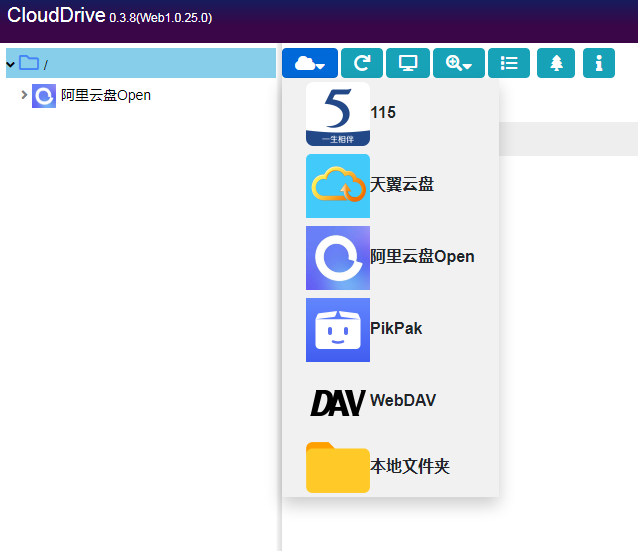The image size is (638, 551).
Task: Expand the 阿里云盘Open tree node
Action: pyautogui.click(x=24, y=95)
